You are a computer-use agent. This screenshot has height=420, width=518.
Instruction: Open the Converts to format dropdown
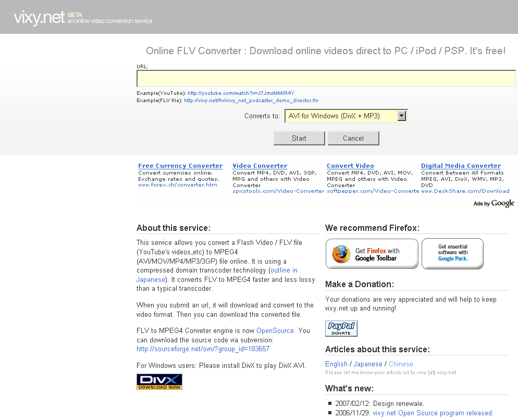(x=346, y=116)
